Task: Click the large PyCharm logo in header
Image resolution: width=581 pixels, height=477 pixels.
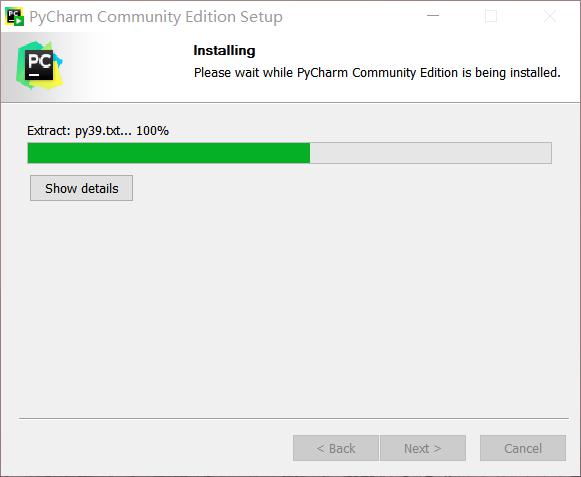Action: click(39, 65)
